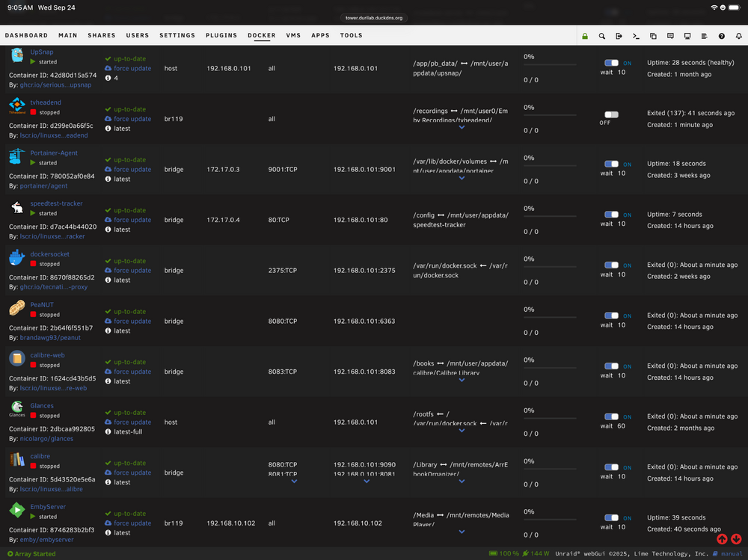Expand Glances volume mappings chevron
This screenshot has width=748, height=560.
(x=462, y=431)
